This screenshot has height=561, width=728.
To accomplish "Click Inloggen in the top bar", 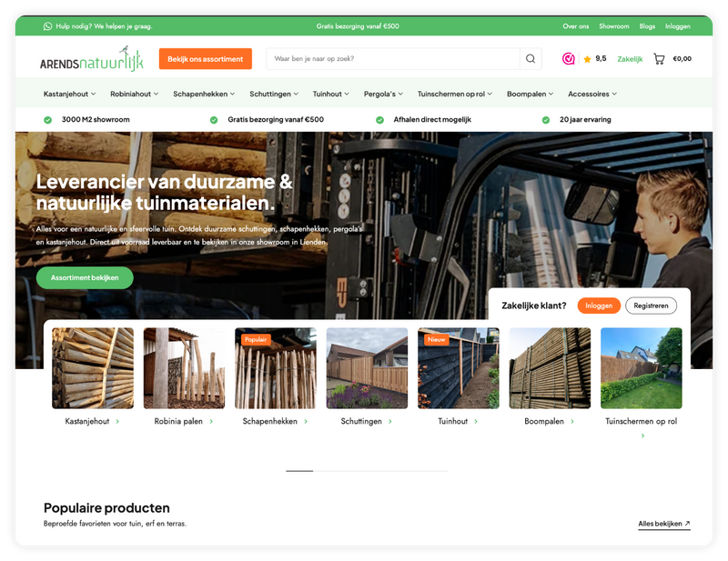I will (x=677, y=26).
